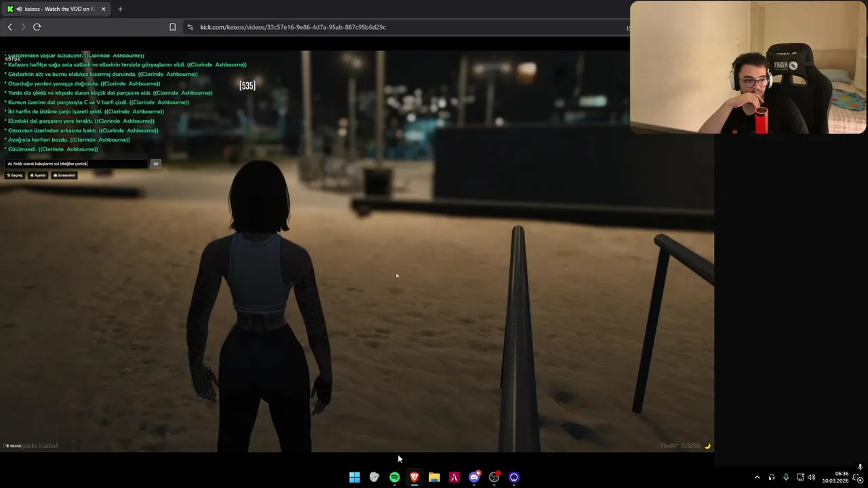The width and height of the screenshot is (868, 488).
Task: Open OBS Studio from the taskbar
Action: [494, 477]
